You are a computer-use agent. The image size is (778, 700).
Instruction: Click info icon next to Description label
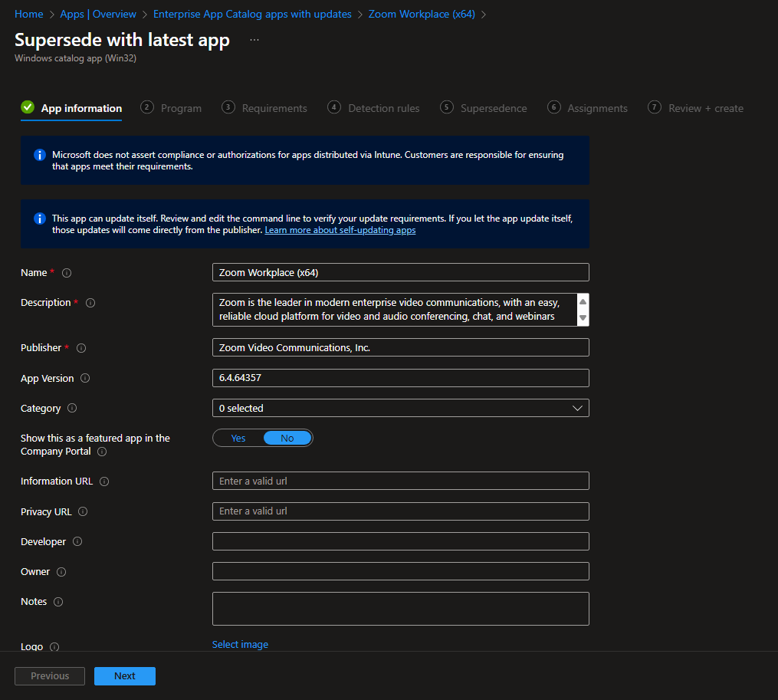(90, 303)
